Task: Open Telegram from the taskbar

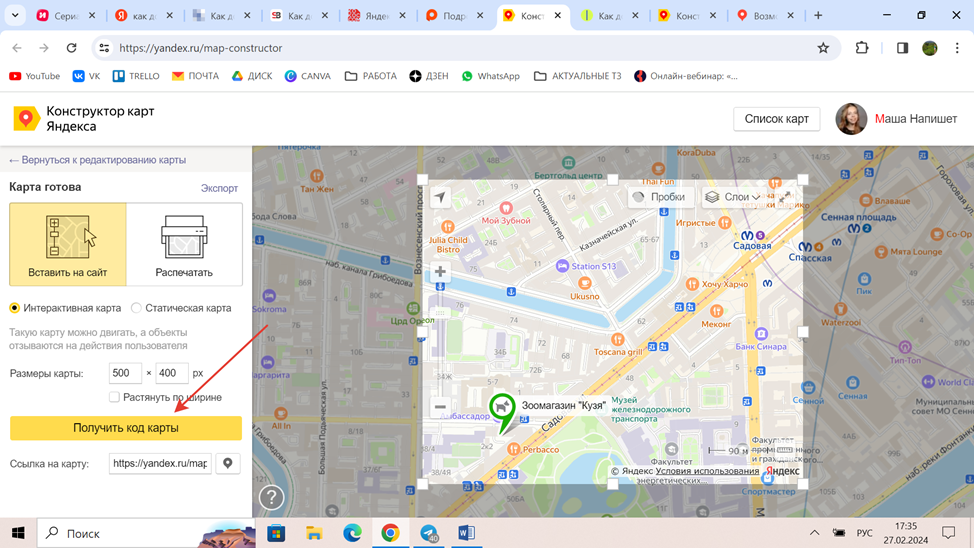Action: pyautogui.click(x=429, y=533)
